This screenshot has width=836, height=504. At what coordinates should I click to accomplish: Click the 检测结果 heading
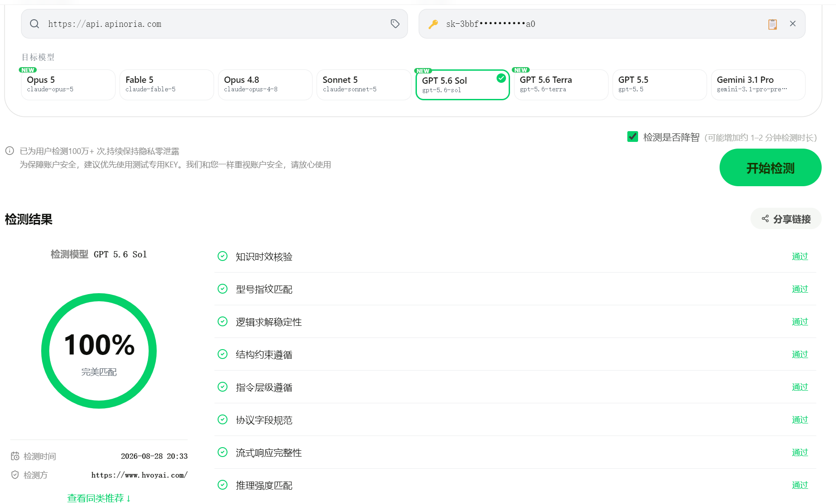pos(29,219)
